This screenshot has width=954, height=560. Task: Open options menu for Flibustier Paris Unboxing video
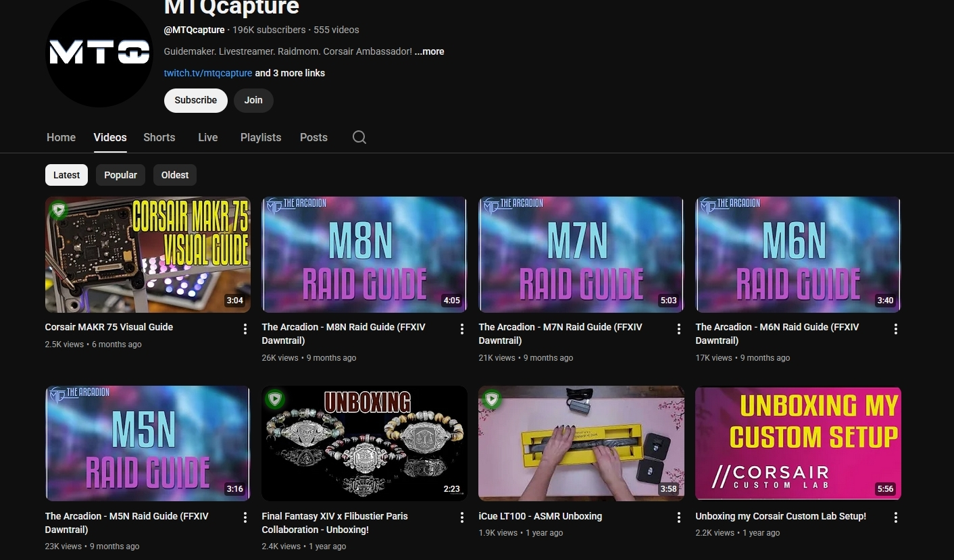click(x=462, y=517)
